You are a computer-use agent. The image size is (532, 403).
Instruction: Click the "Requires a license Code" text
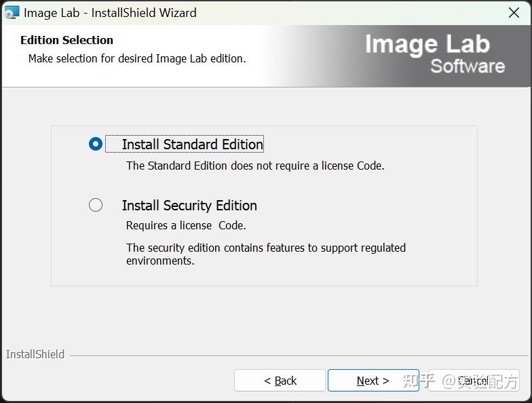pyautogui.click(x=186, y=225)
